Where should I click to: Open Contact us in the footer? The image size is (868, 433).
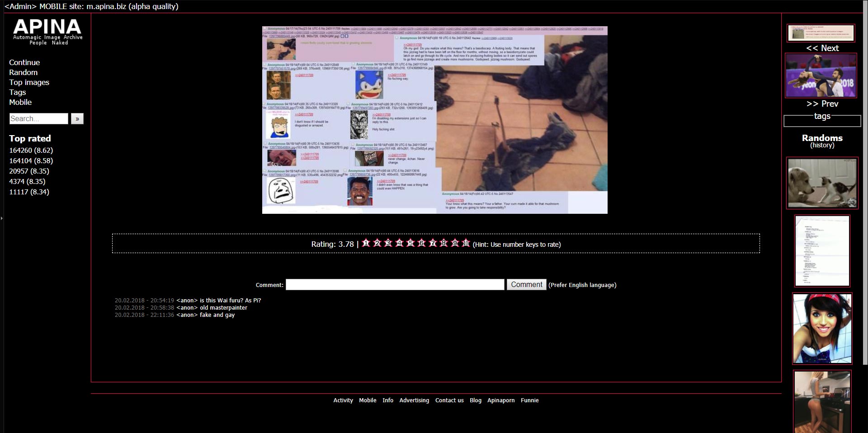449,400
